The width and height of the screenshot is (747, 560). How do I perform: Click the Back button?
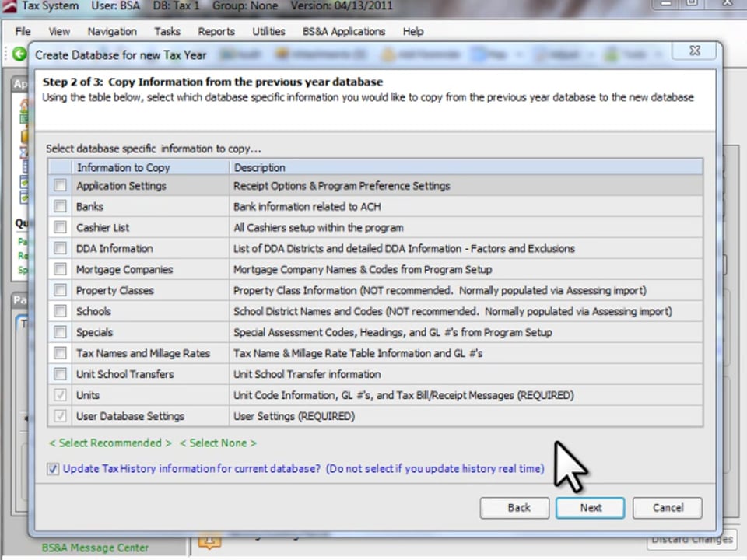coord(514,508)
